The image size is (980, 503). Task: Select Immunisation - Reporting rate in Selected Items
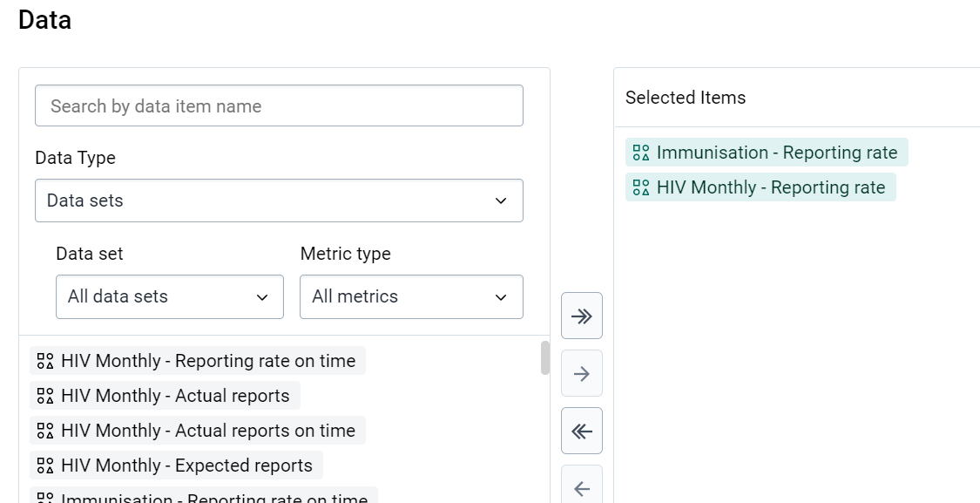767,153
